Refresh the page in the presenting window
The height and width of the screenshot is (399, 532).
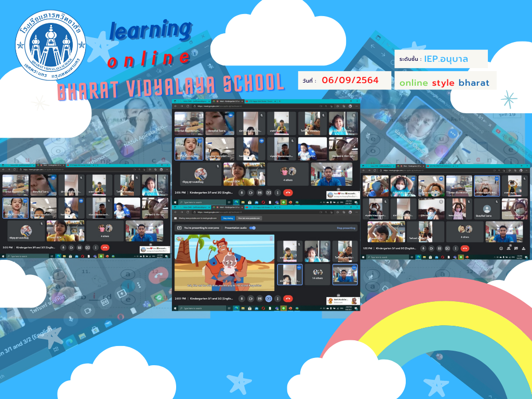(188, 212)
